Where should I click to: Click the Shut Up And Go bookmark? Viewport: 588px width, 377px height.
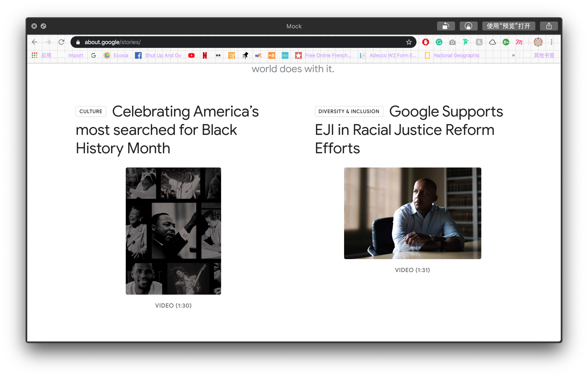(163, 56)
